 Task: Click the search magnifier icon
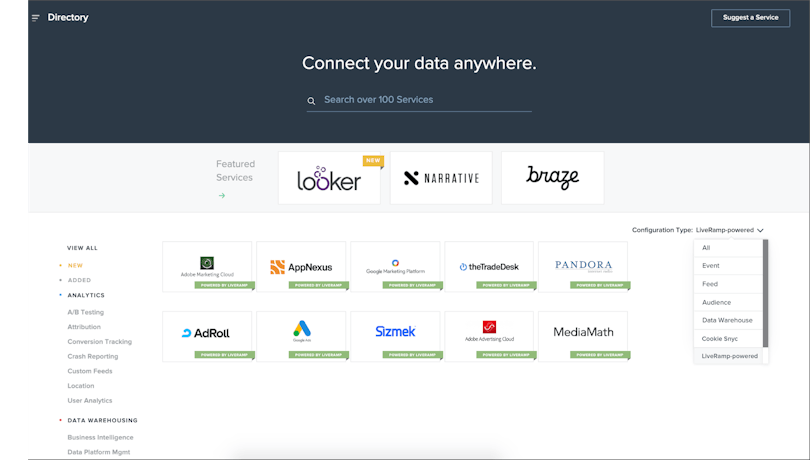[311, 101]
